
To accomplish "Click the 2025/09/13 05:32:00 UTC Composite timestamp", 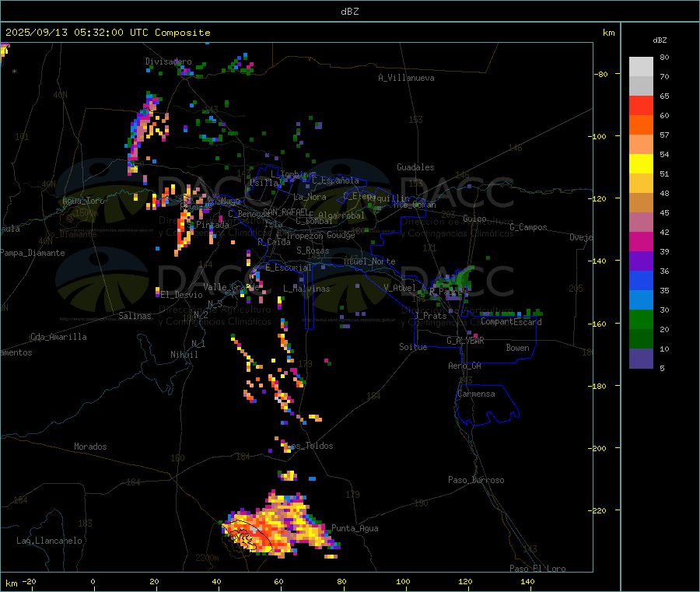I will coord(108,33).
